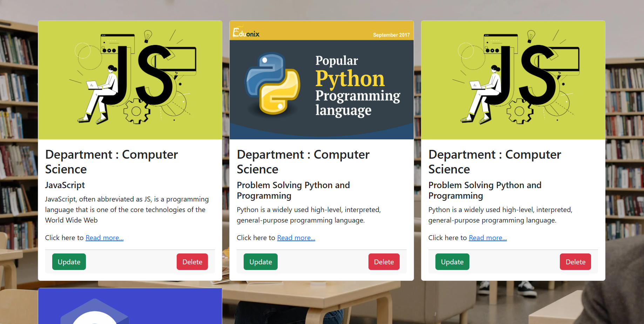Delete the rightmost Python course
Viewport: 644px width, 324px height.
point(575,262)
